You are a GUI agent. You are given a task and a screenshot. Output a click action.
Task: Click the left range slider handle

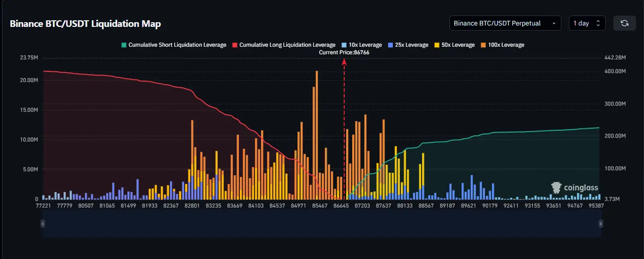(42, 224)
